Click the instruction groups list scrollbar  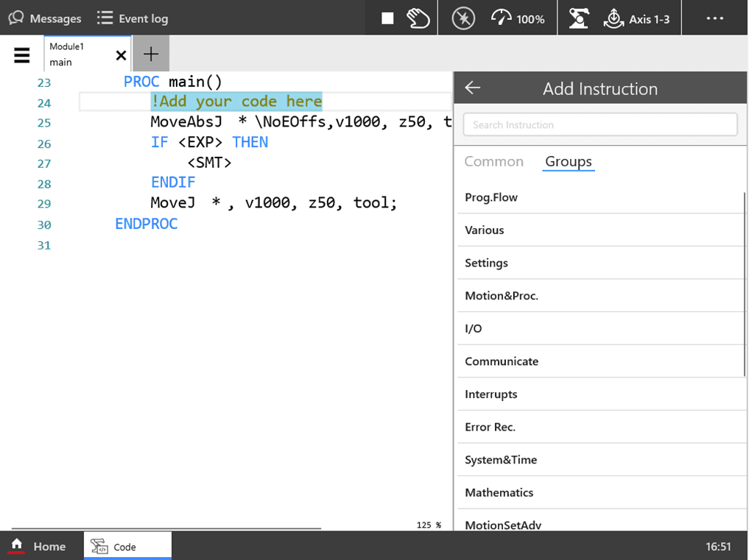(745, 284)
